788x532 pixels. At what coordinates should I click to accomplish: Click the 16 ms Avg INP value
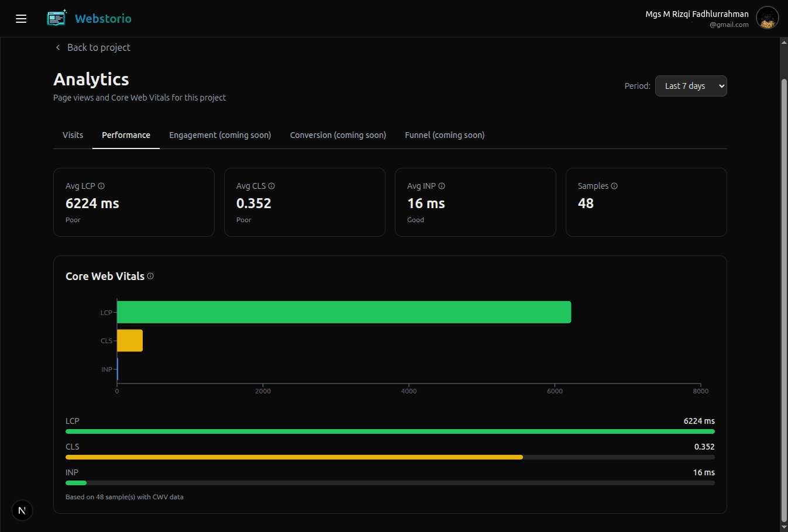426,203
